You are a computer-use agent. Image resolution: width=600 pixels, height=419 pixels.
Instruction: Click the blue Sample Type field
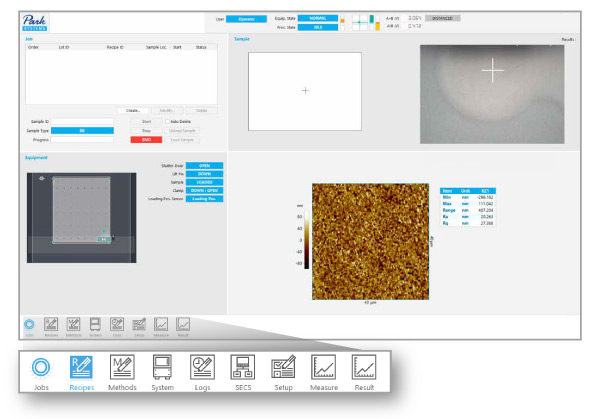coord(82,130)
